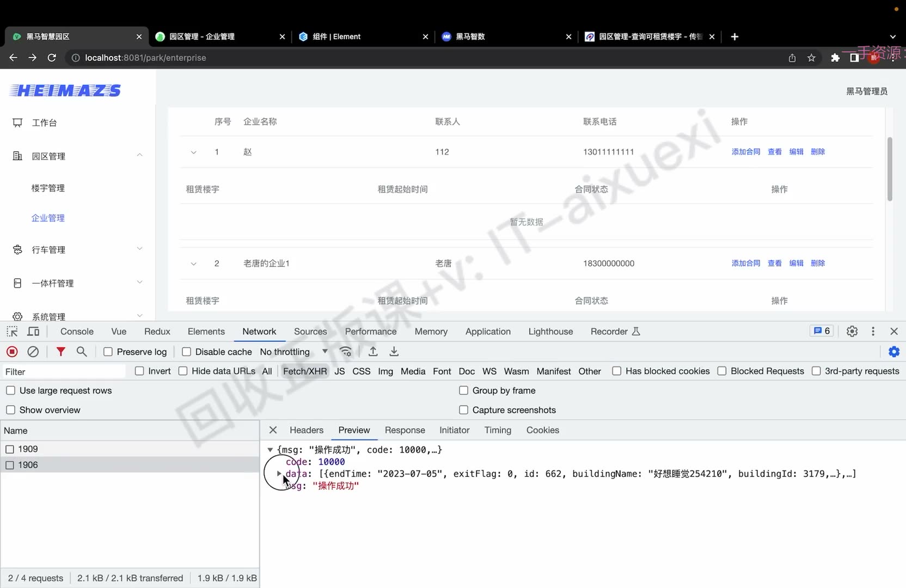Enable Preserve log checkbox
The image size is (906, 588).
click(x=108, y=352)
